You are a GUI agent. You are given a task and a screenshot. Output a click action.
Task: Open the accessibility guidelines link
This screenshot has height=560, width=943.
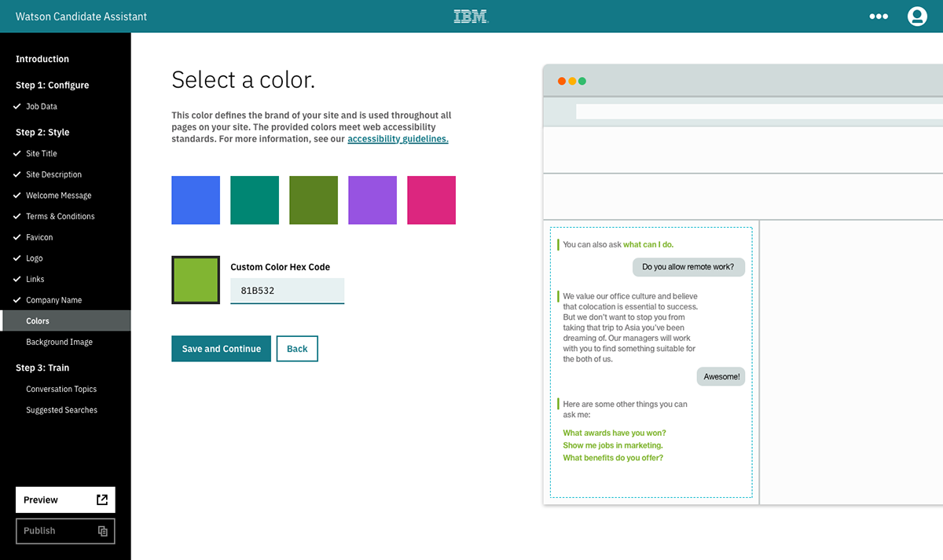[398, 139]
